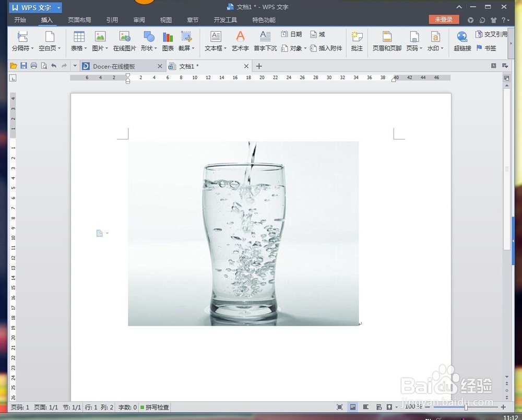Open the skin (T-shirt) icon

tap(493, 20)
